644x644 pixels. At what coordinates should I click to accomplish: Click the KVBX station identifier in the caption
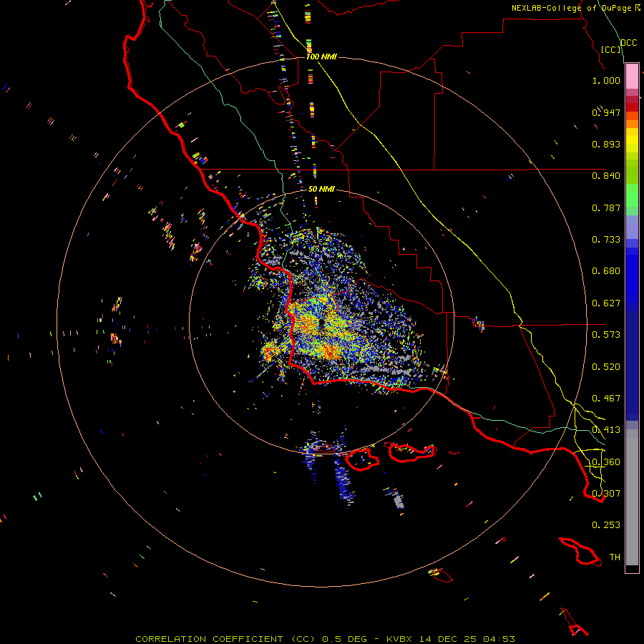tap(399, 639)
